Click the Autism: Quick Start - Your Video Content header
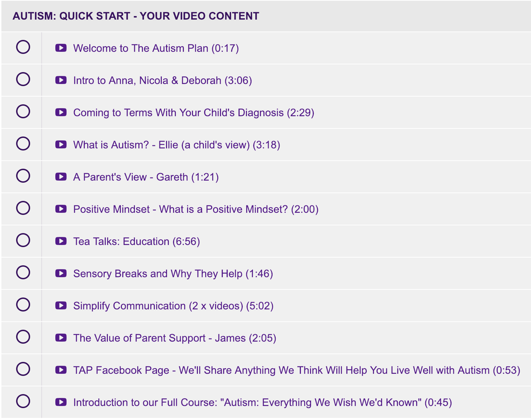This screenshot has height=420, width=531. (x=136, y=16)
